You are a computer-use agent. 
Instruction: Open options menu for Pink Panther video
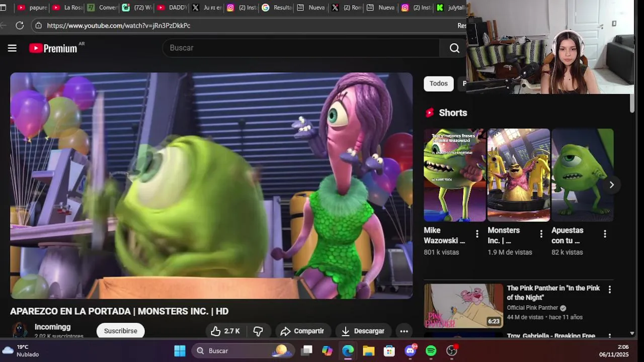609,290
